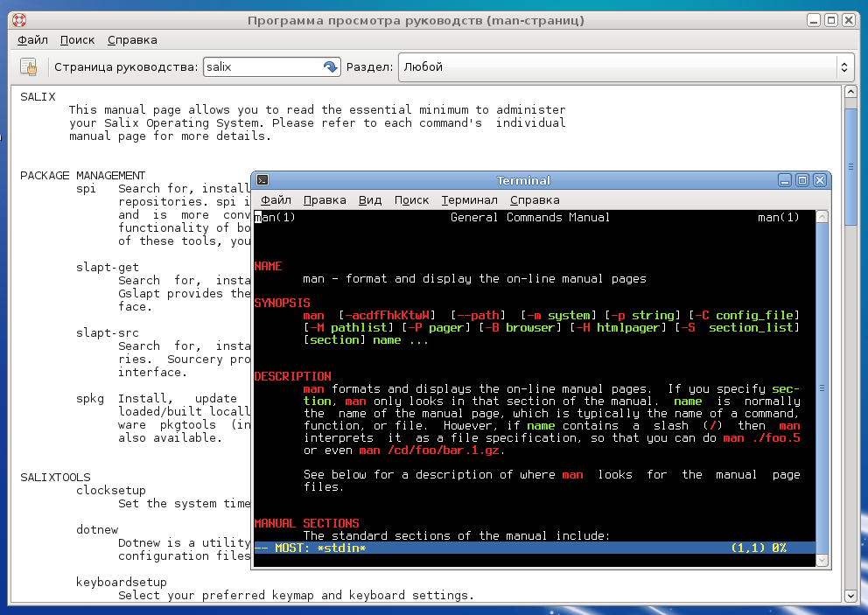
Task: Open the Вид menu in Terminal
Action: pyautogui.click(x=370, y=199)
